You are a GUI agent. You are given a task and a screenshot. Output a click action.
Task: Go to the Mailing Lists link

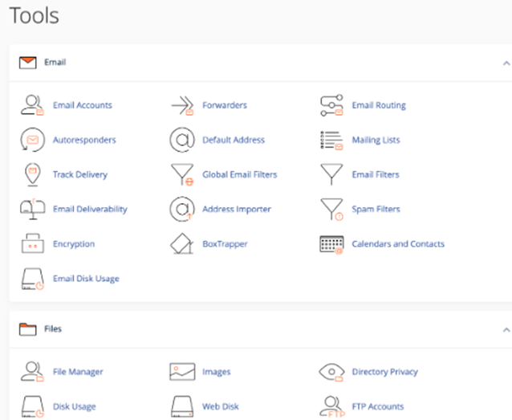point(376,141)
